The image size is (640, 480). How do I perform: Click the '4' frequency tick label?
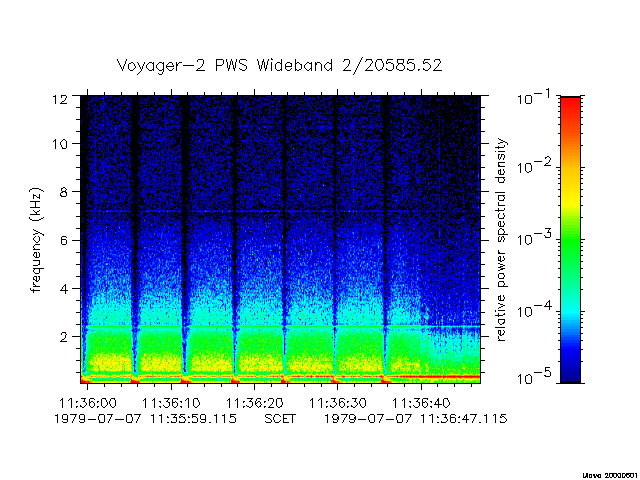63,288
